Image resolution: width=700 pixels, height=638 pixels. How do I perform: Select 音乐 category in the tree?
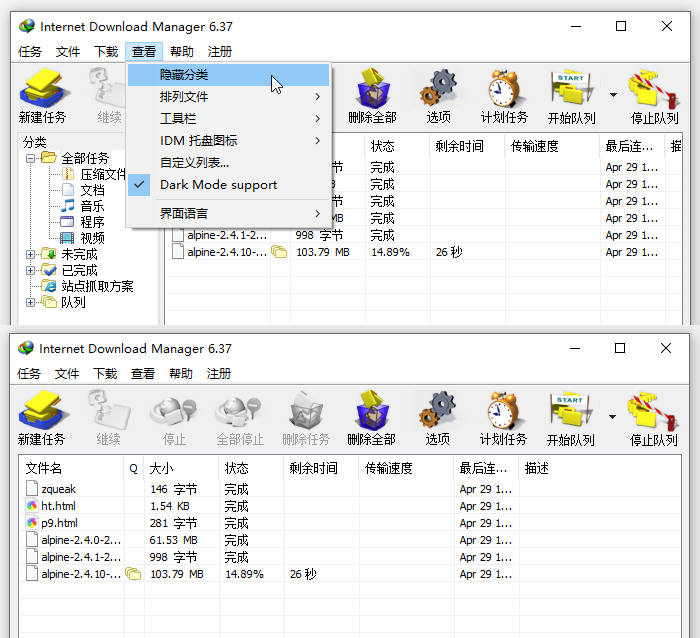[92, 206]
